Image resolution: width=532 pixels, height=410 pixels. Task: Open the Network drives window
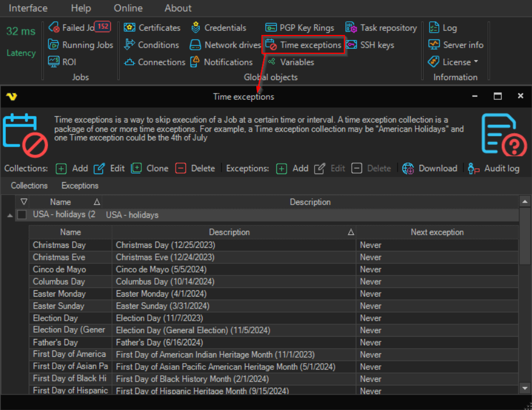pyautogui.click(x=225, y=45)
